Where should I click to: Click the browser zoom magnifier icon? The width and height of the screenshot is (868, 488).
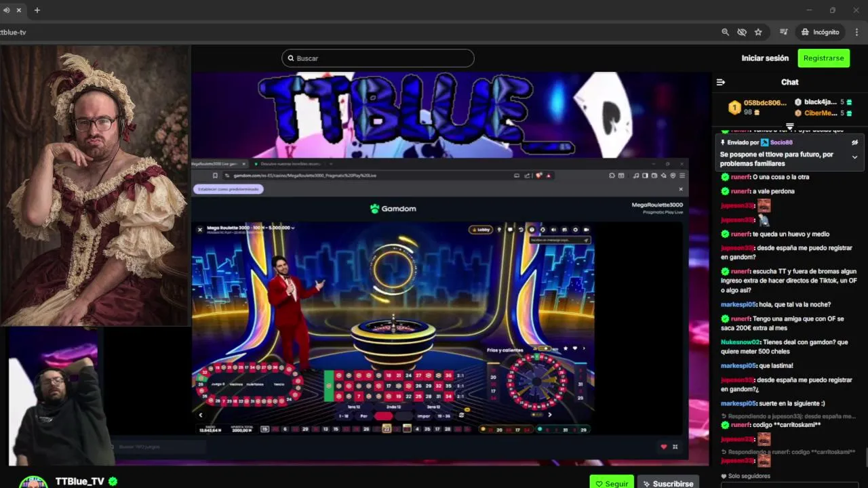[x=726, y=32]
